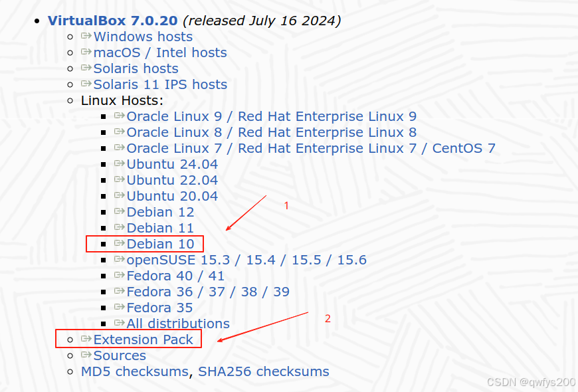Click the arrow icon next to Debian 10

tap(120, 244)
